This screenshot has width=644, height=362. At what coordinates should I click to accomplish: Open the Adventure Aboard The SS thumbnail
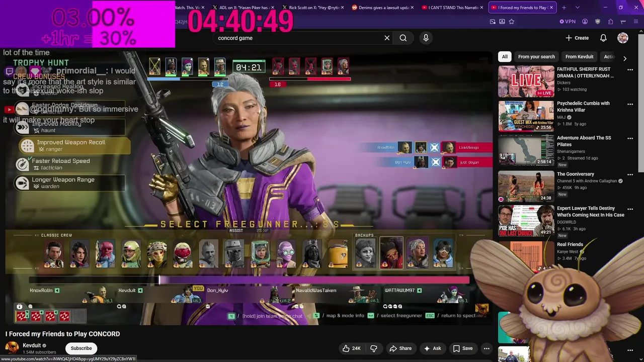[x=526, y=150]
